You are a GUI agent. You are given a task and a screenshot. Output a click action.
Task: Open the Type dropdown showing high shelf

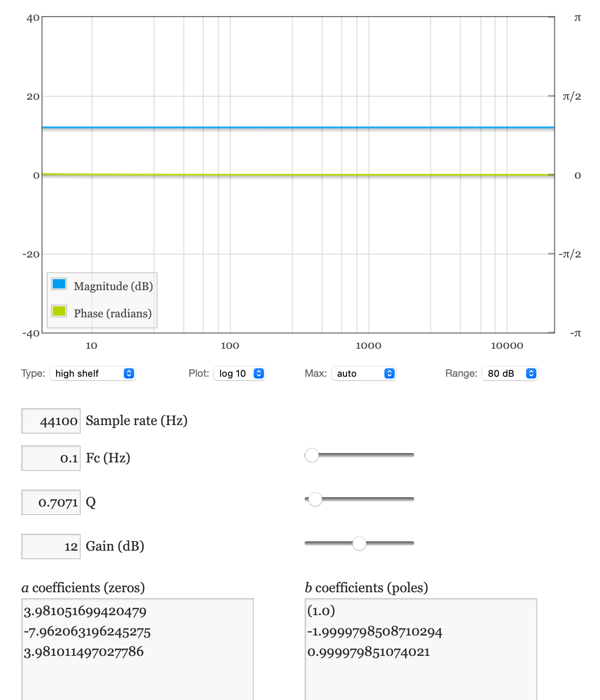(x=93, y=373)
